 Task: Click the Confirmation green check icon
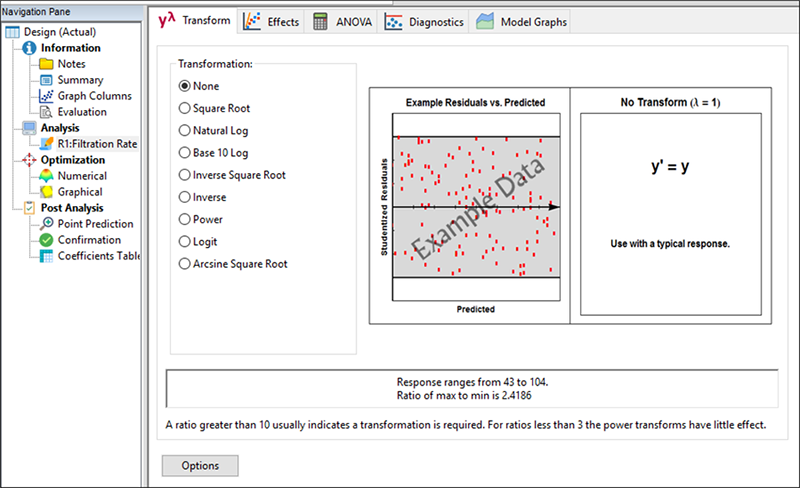46,240
